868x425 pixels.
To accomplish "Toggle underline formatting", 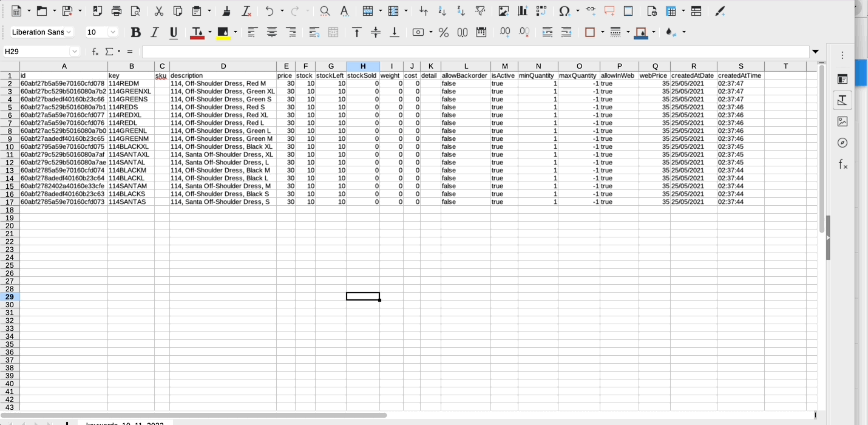I will [173, 32].
